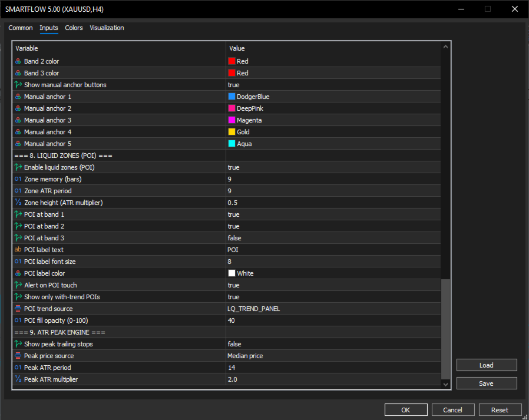Click the color icon beside POI label color
The image size is (529, 420).
pyautogui.click(x=18, y=273)
